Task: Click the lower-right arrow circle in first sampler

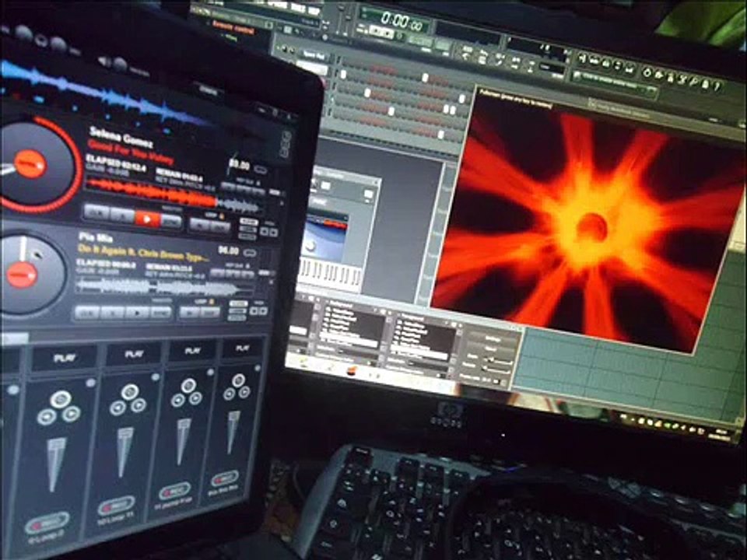Action: coord(71,414)
